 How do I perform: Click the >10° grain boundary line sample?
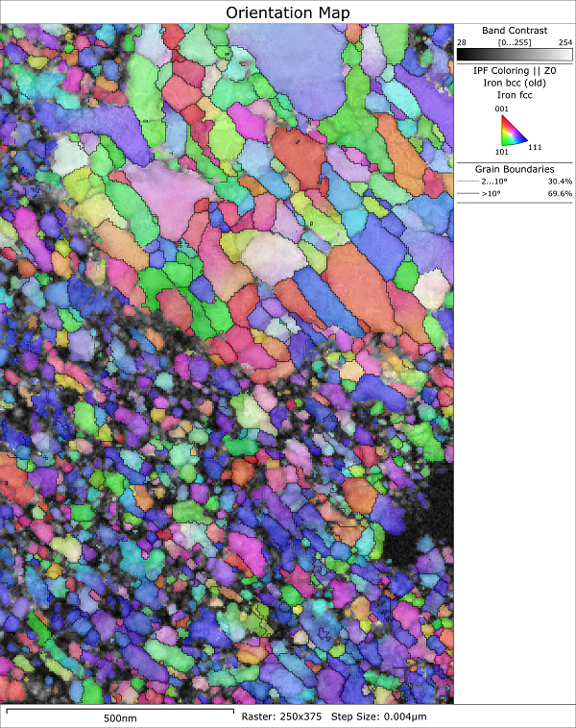click(x=468, y=194)
